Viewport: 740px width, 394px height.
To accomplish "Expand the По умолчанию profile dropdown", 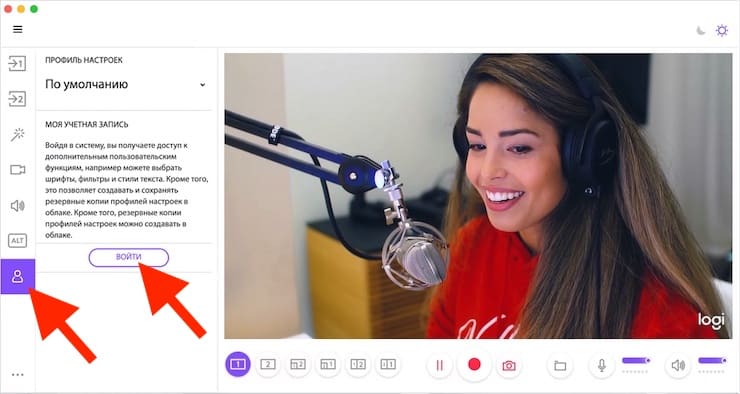I will [x=126, y=84].
